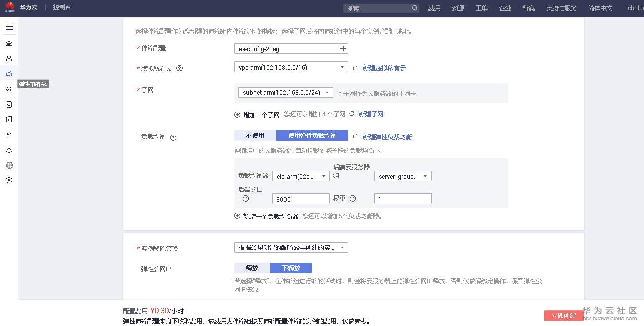Open the 工单 menu in the top bar

tap(481, 8)
